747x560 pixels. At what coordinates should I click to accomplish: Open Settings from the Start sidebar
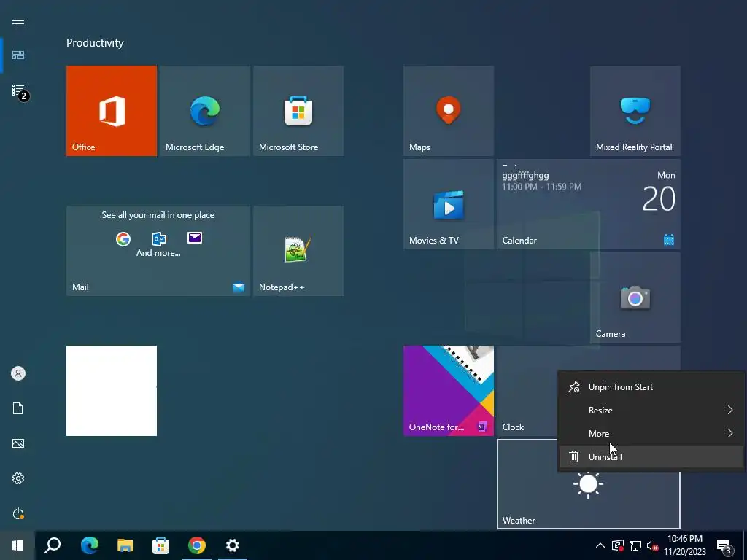click(18, 478)
